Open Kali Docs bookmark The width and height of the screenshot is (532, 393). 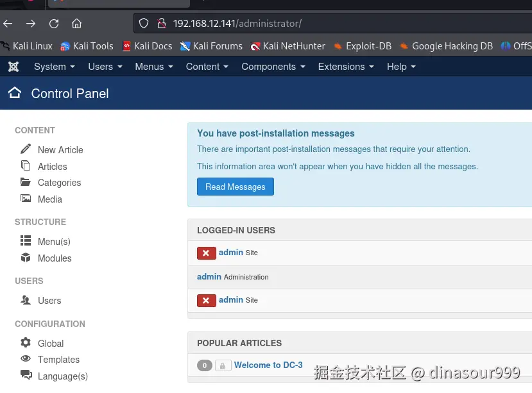[x=147, y=46]
